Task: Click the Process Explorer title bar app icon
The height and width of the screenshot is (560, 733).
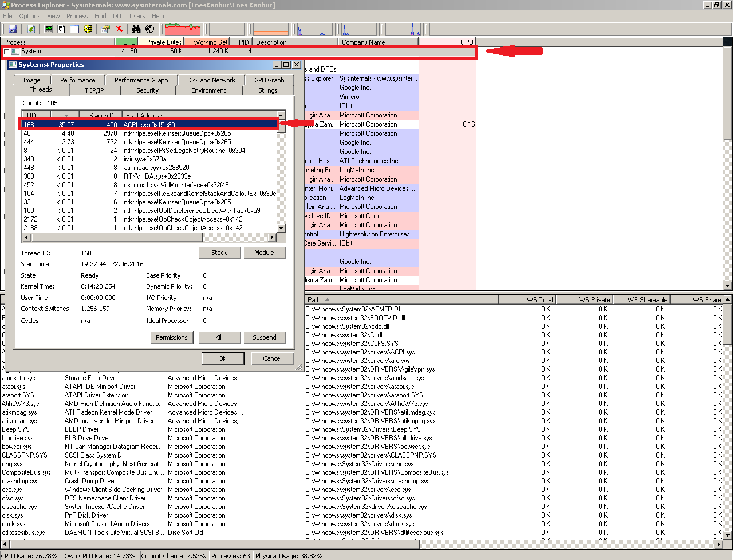Action: 5,5
